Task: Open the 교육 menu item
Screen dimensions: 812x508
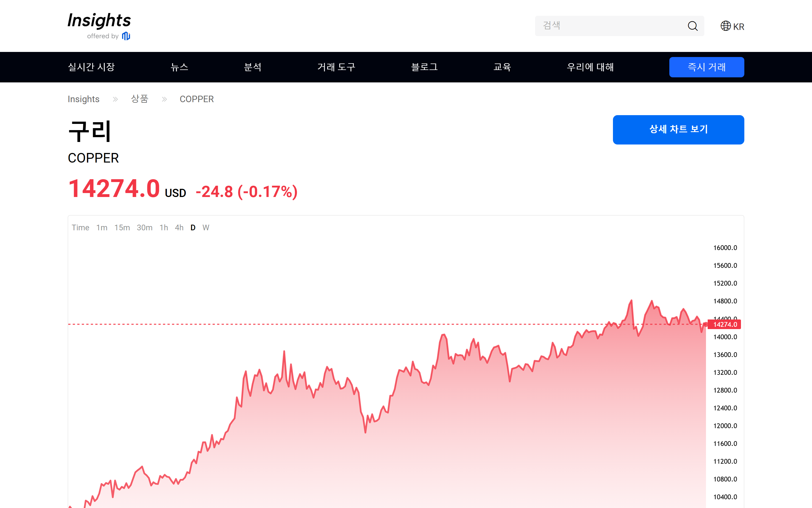Action: pyautogui.click(x=502, y=67)
